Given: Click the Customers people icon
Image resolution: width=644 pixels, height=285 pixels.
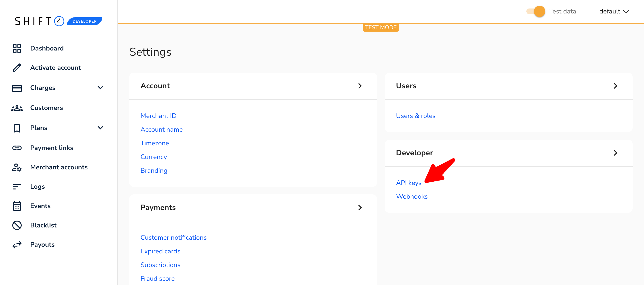Looking at the screenshot, I should point(17,108).
